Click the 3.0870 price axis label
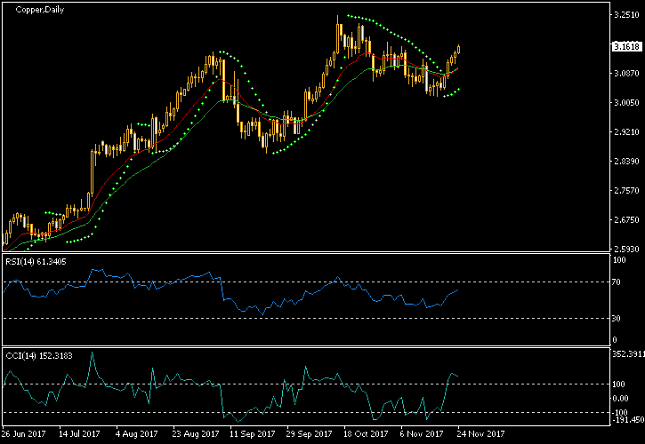This screenshot has height=444, width=645. [x=626, y=73]
